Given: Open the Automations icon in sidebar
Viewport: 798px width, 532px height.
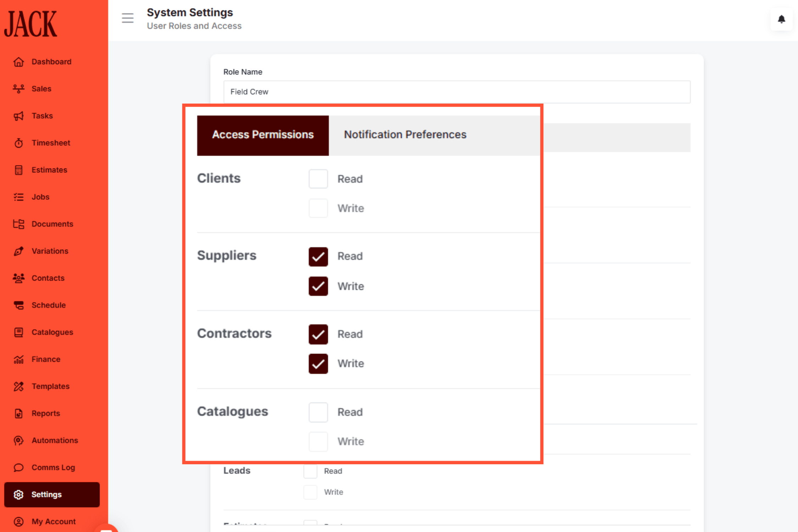Looking at the screenshot, I should 18,440.
